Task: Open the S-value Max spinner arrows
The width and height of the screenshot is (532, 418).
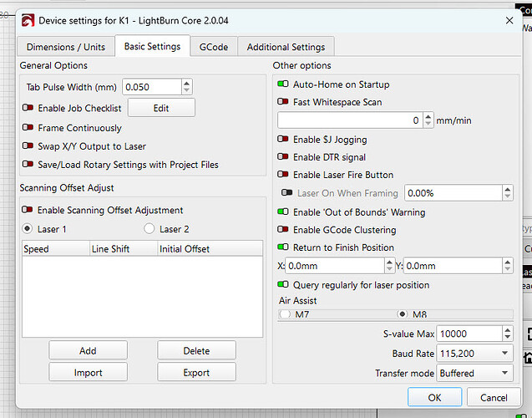Action: [x=506, y=334]
